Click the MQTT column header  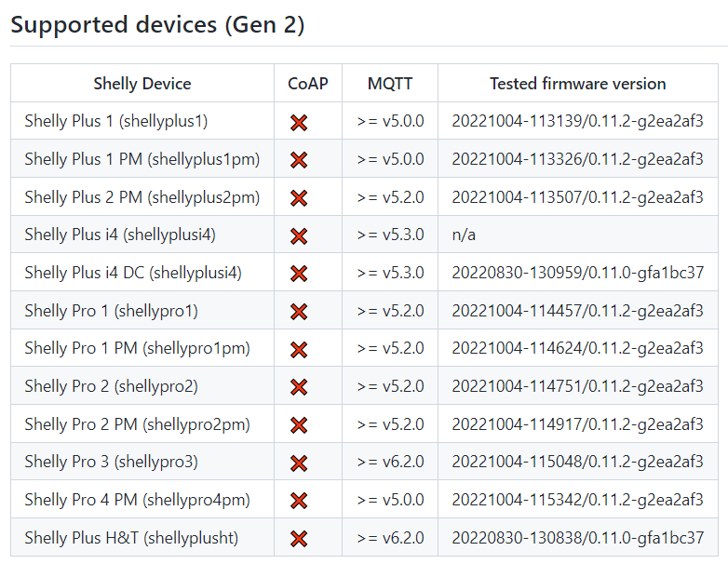390,84
